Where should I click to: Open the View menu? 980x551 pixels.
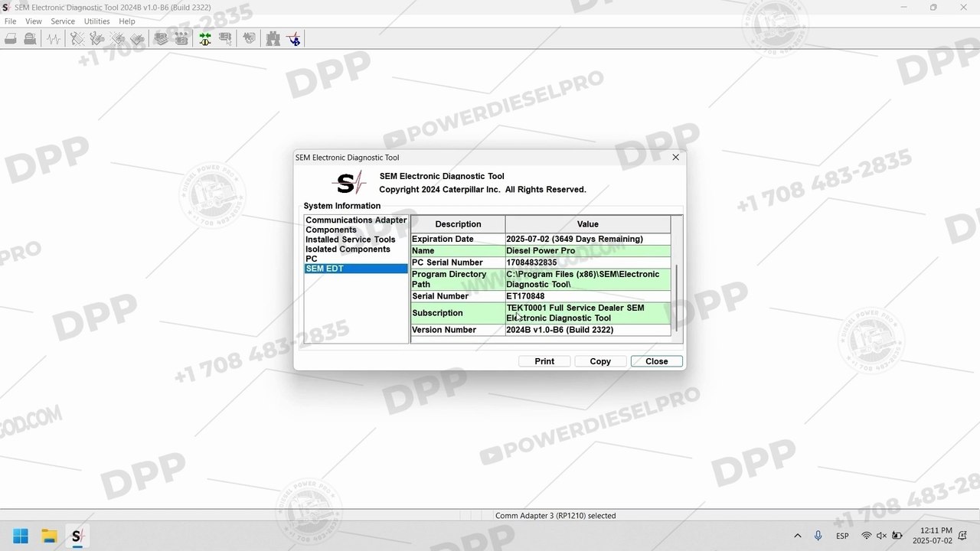34,21
